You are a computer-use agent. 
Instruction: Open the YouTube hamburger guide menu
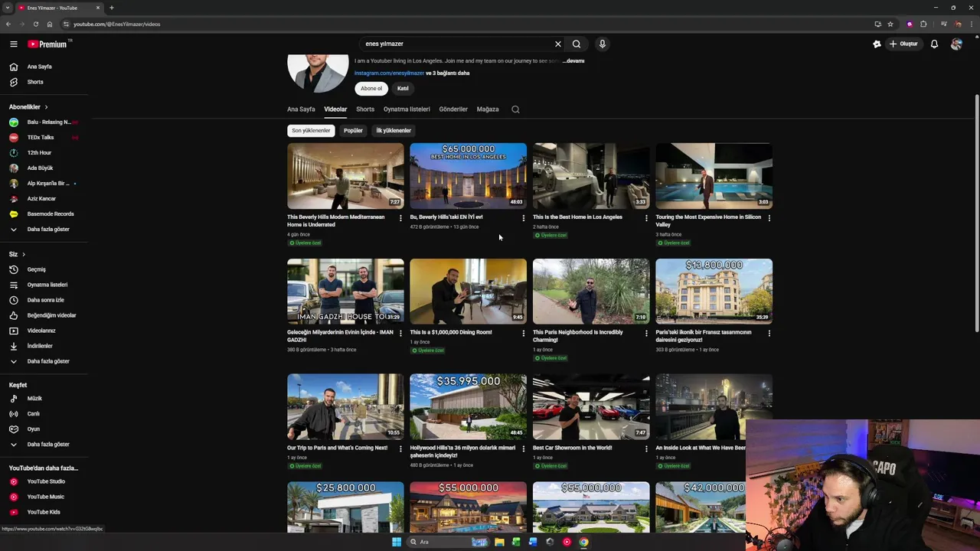coord(14,44)
